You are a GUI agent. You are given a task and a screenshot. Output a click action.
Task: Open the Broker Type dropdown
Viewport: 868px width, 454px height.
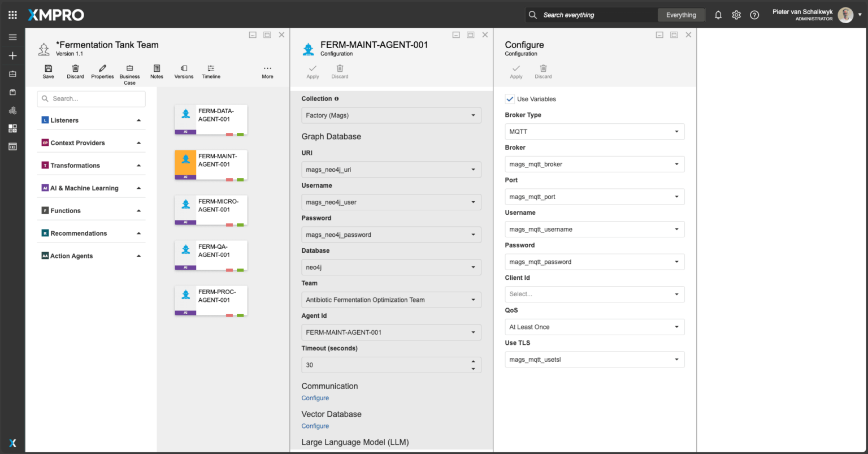[x=594, y=132]
